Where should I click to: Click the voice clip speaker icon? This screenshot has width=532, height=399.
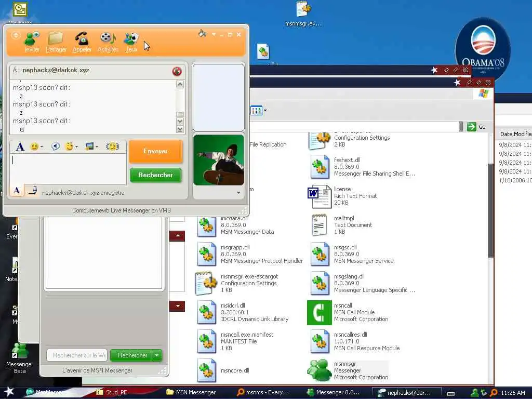55,146
